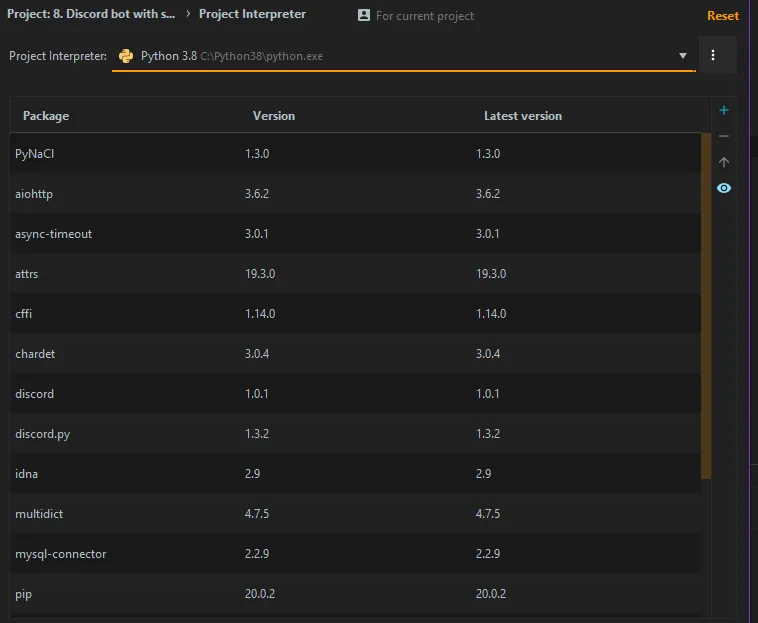Select the discord.py package row
The image size is (758, 623).
[x=355, y=434]
